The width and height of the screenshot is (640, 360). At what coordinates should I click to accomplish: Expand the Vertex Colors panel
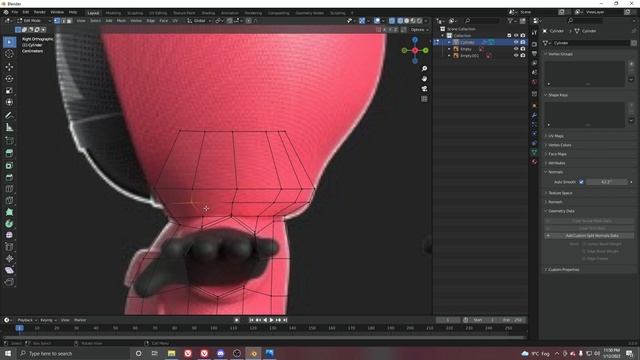pyautogui.click(x=560, y=145)
